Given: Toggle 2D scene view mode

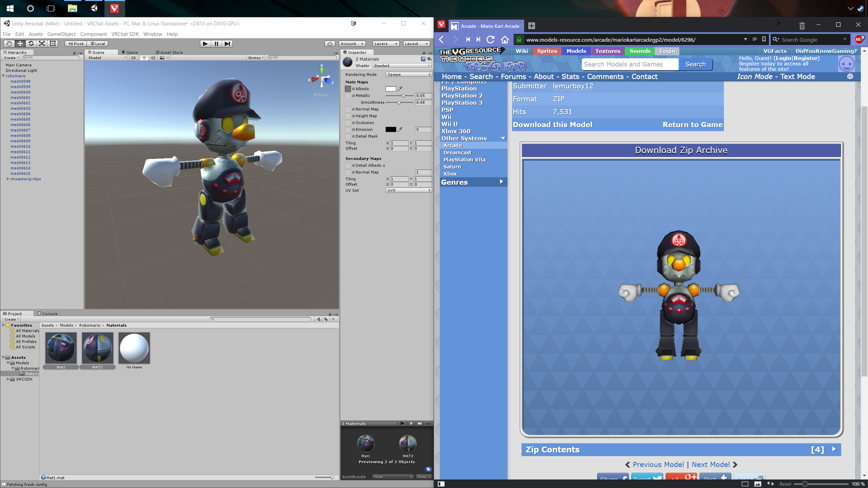Looking at the screenshot, I should tap(133, 58).
